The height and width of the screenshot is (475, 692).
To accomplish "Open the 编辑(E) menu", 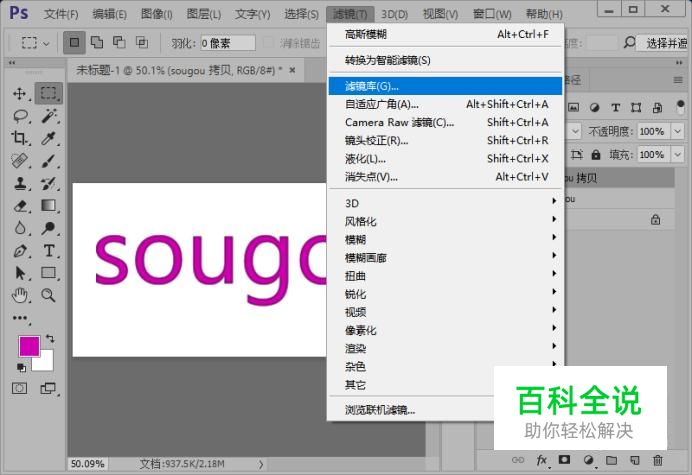I will pos(109,14).
